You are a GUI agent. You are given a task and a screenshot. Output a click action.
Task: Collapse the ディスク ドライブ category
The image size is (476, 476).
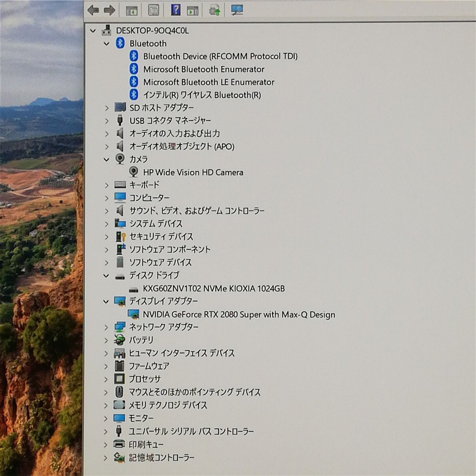click(x=106, y=276)
